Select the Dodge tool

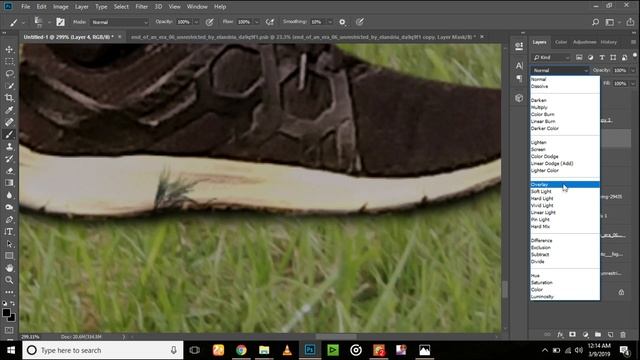click(9, 207)
